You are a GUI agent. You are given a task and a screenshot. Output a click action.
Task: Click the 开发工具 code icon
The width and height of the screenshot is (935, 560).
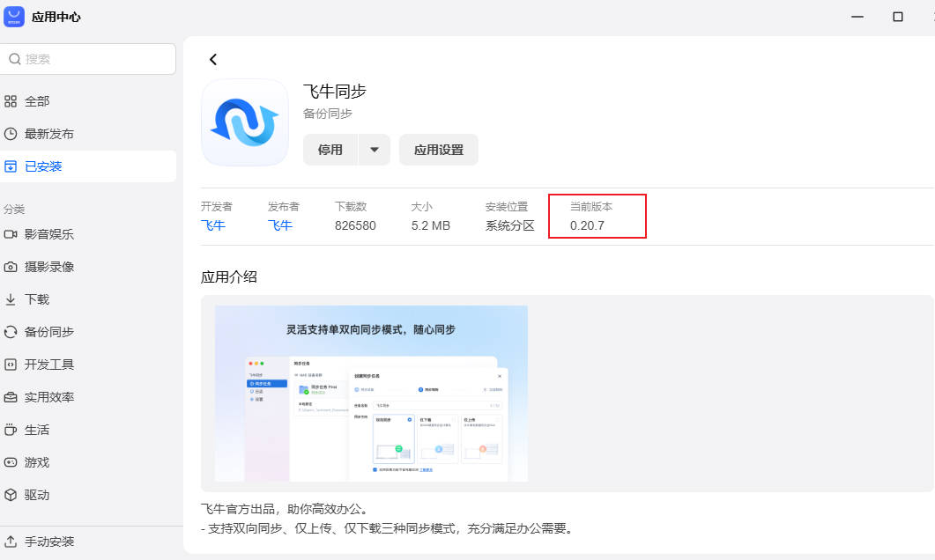pyautogui.click(x=11, y=365)
